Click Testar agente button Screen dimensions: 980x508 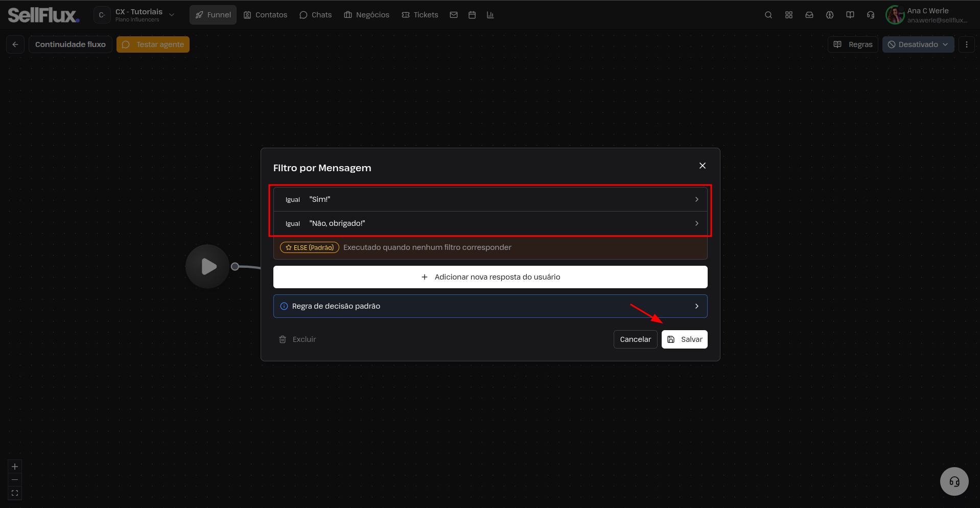(153, 44)
